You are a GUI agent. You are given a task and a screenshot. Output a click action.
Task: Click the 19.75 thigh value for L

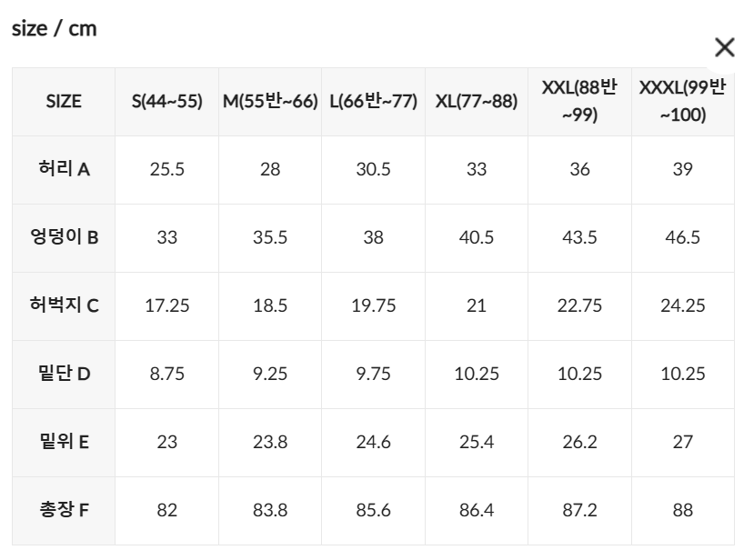373,305
